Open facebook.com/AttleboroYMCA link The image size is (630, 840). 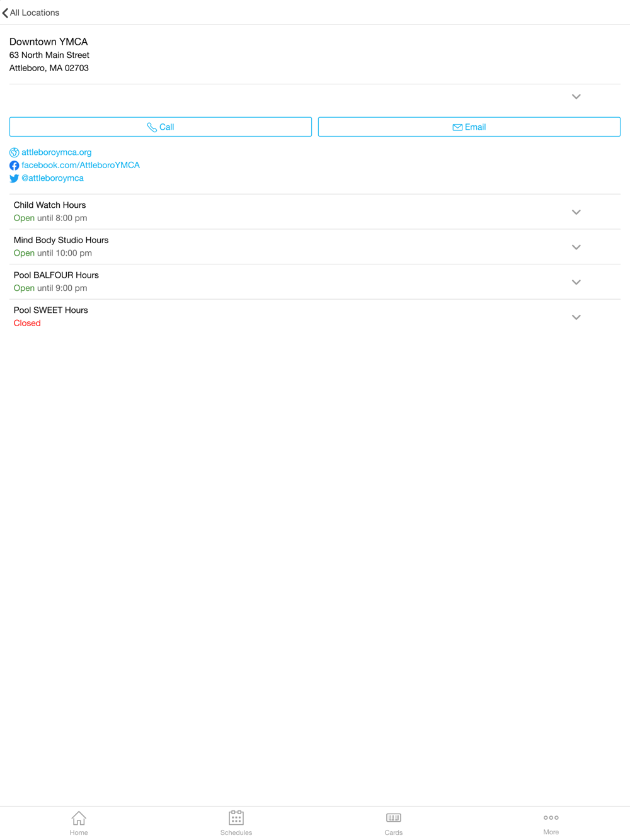[x=81, y=165]
